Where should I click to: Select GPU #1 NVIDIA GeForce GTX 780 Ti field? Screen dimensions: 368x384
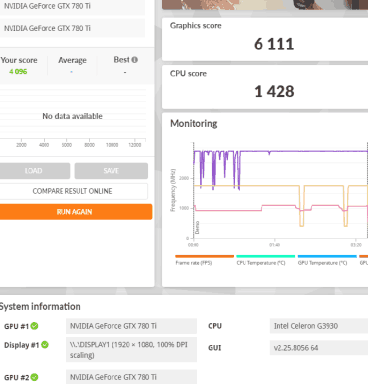pyautogui.click(x=131, y=326)
